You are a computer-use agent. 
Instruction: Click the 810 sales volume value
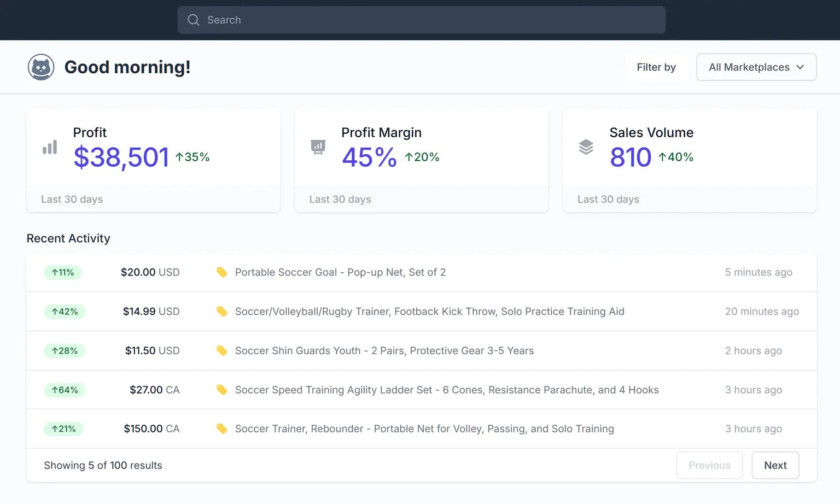(x=631, y=157)
